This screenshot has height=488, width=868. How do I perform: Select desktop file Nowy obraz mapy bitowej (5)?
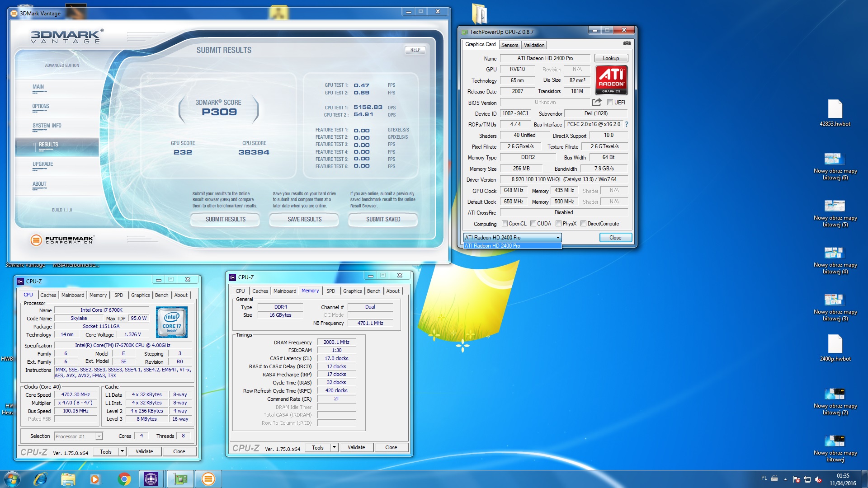point(835,213)
